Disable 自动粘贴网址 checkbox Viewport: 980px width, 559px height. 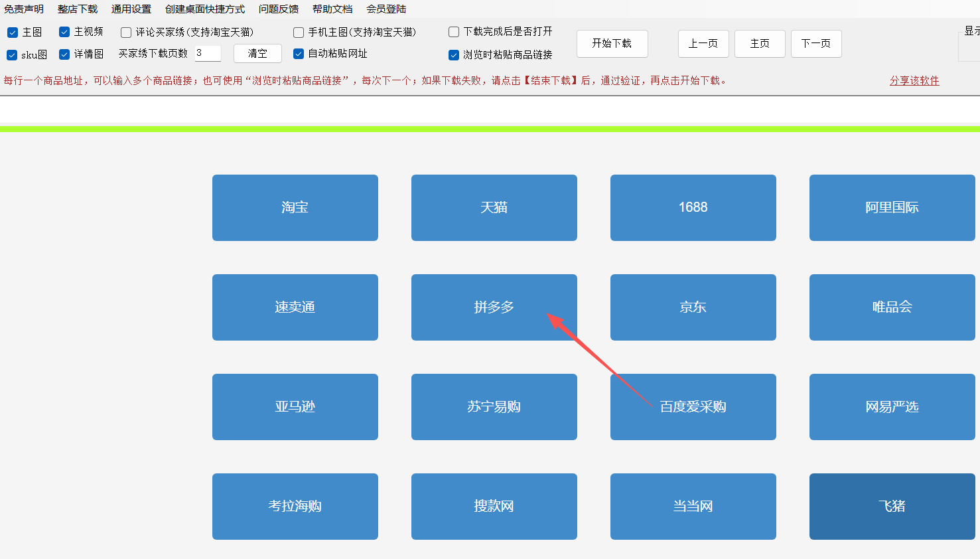click(x=299, y=54)
